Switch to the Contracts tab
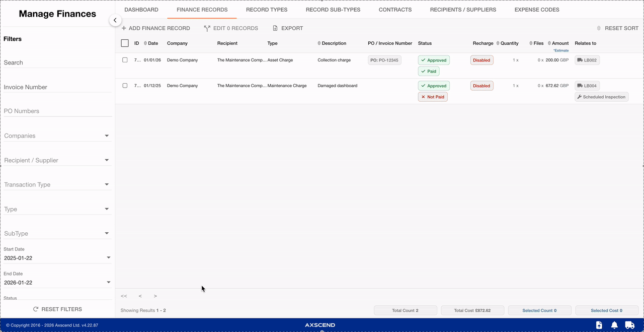The width and height of the screenshot is (644, 332). coord(395,10)
